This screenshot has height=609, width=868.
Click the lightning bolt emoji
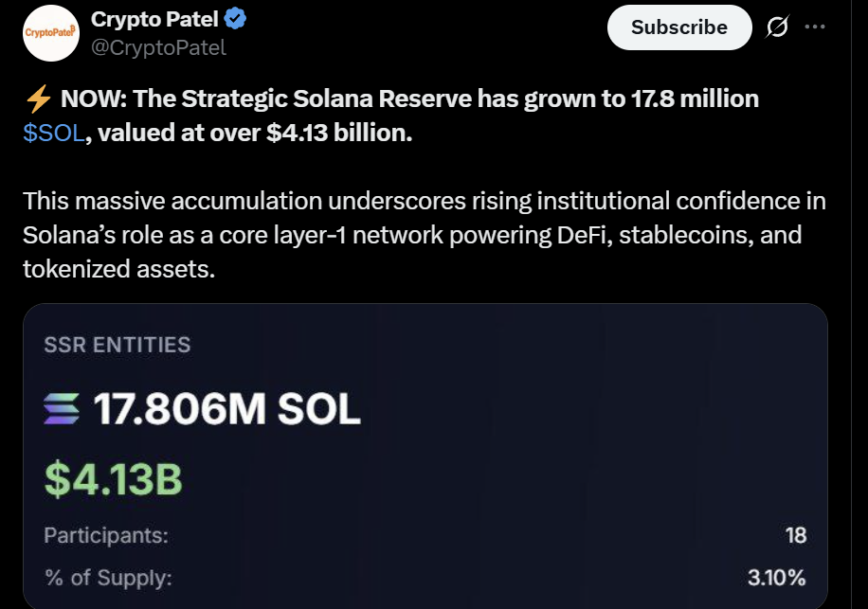coord(36,99)
